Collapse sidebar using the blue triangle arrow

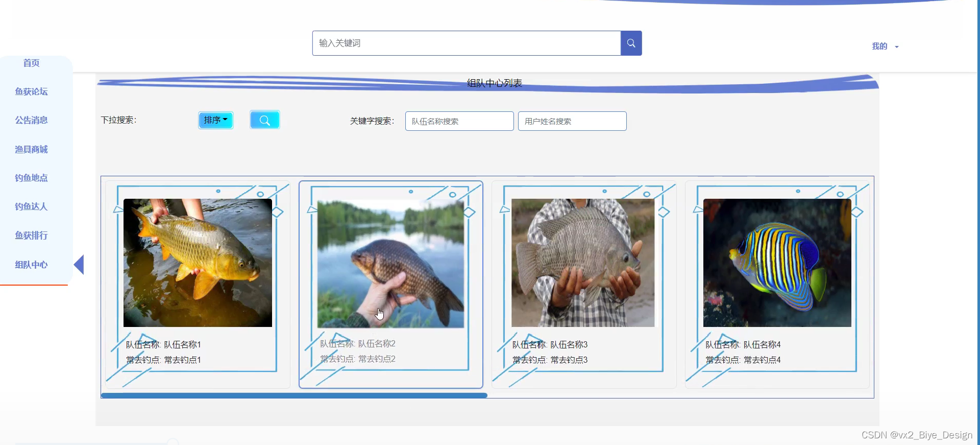(79, 265)
